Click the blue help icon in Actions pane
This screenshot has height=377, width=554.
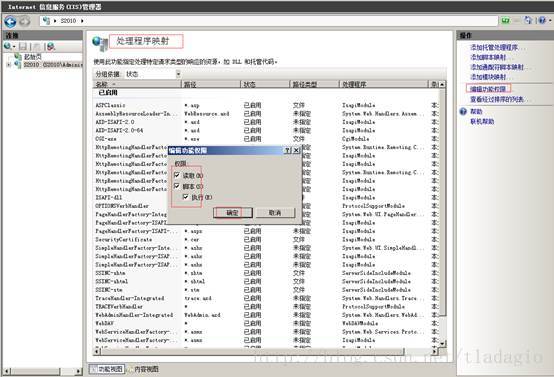[x=463, y=112]
